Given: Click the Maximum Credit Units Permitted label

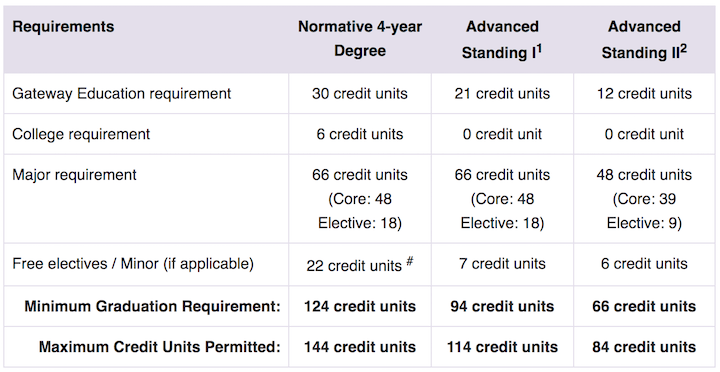Looking at the screenshot, I should (x=160, y=347).
